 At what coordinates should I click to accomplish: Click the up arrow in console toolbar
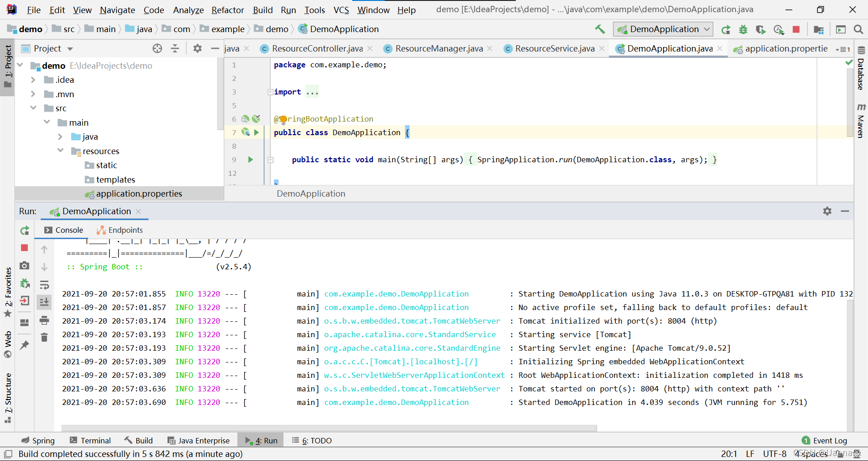tap(44, 249)
